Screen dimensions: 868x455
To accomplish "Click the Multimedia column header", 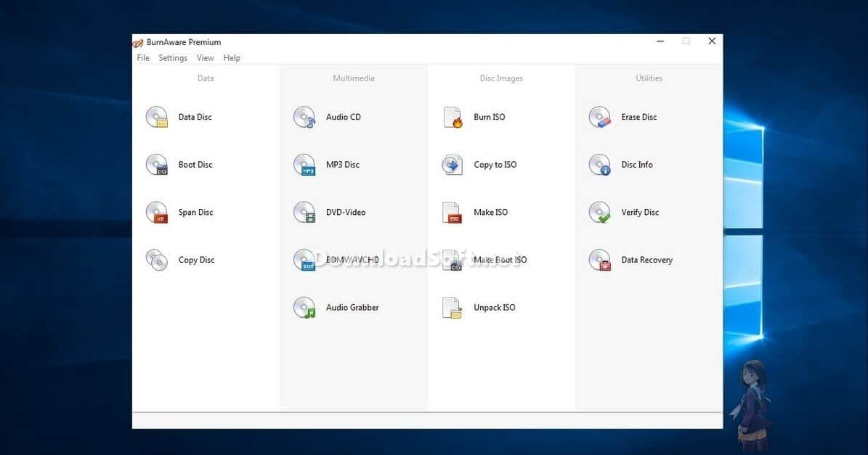I will click(x=354, y=78).
